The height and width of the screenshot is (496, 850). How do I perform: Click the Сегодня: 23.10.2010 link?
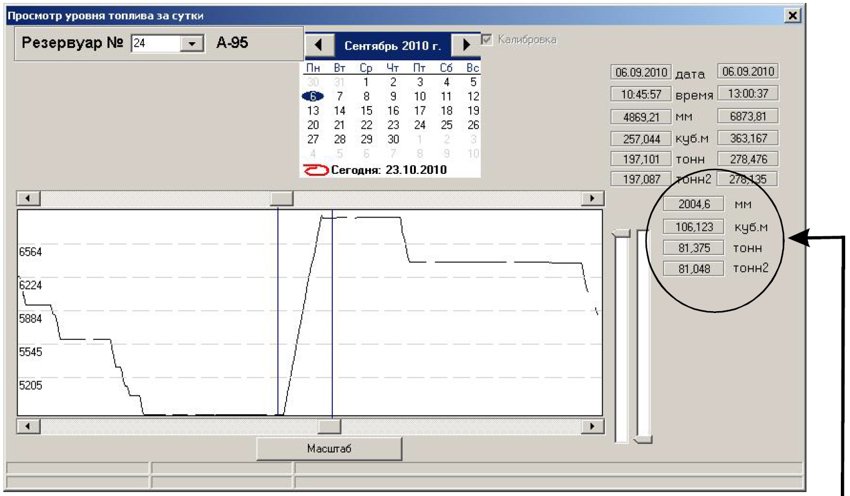(389, 170)
